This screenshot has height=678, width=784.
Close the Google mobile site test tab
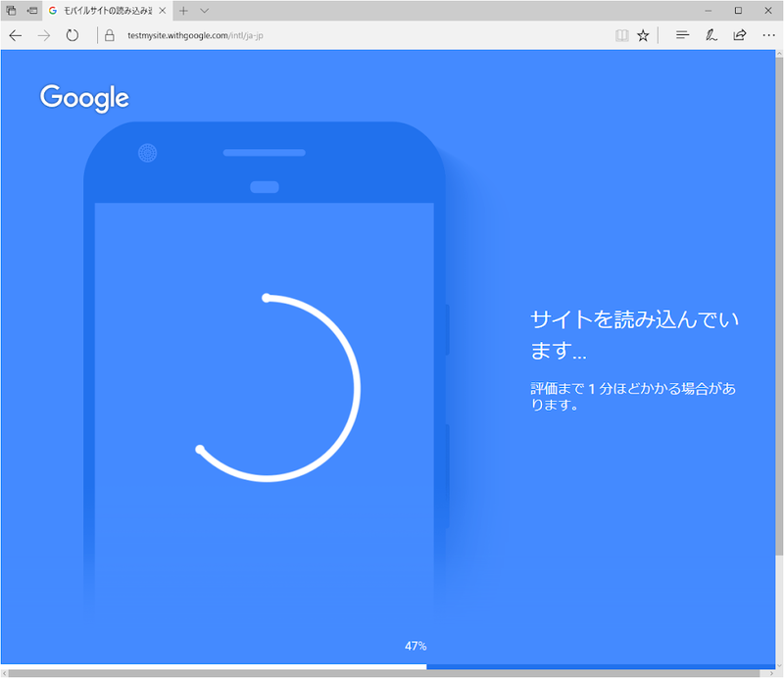(x=163, y=11)
